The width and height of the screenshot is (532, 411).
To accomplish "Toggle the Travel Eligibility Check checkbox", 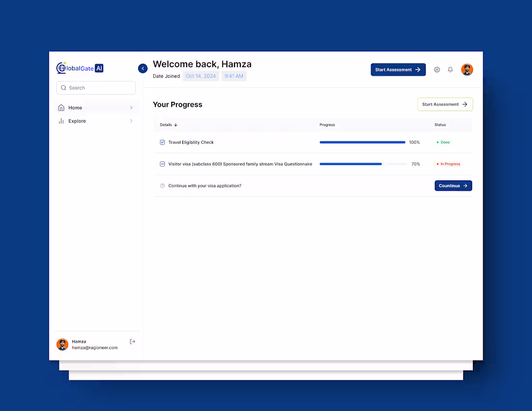I will click(162, 142).
